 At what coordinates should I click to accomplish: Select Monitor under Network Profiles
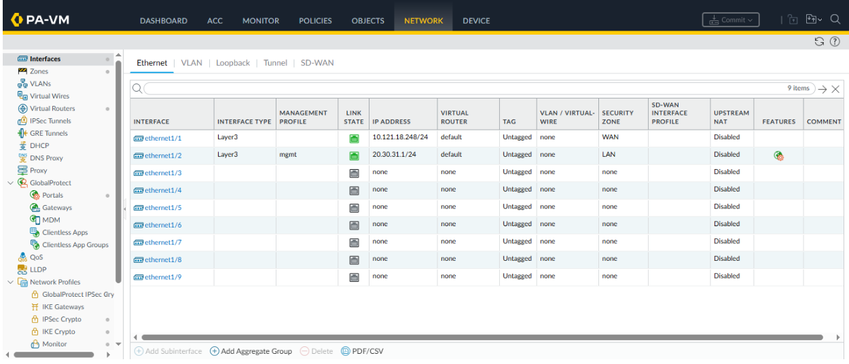click(54, 344)
